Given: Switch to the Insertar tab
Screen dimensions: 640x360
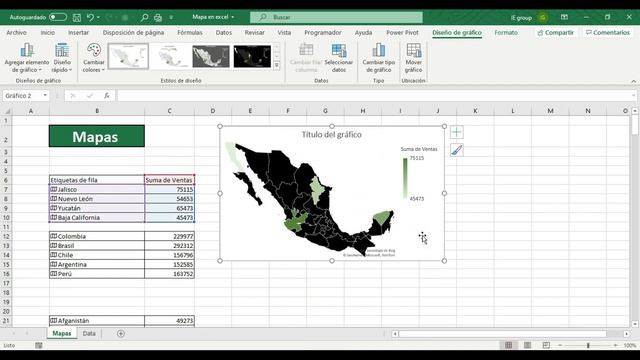Looking at the screenshot, I should point(78,32).
